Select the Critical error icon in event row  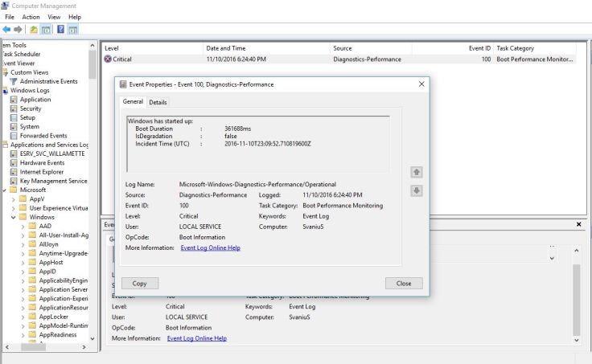click(108, 59)
